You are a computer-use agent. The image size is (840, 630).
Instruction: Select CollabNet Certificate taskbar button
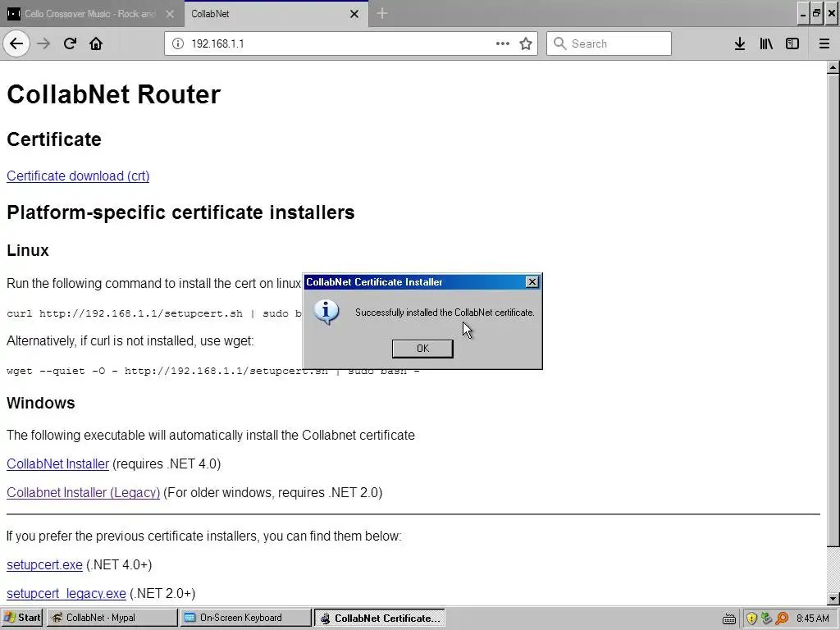tap(380, 618)
